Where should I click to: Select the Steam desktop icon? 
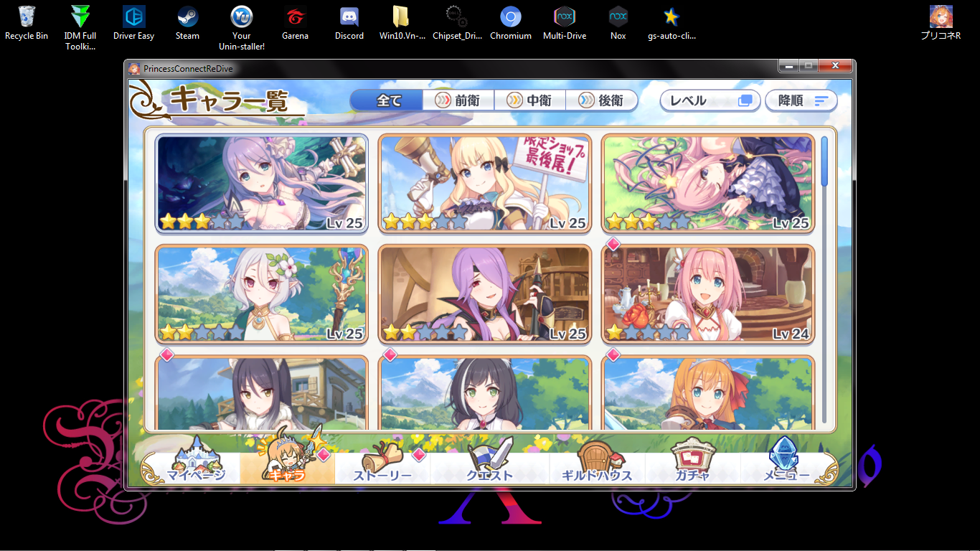[x=188, y=23]
